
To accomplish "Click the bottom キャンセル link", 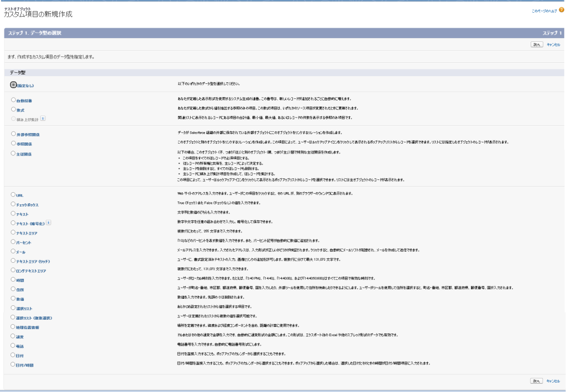I will (x=553, y=381).
